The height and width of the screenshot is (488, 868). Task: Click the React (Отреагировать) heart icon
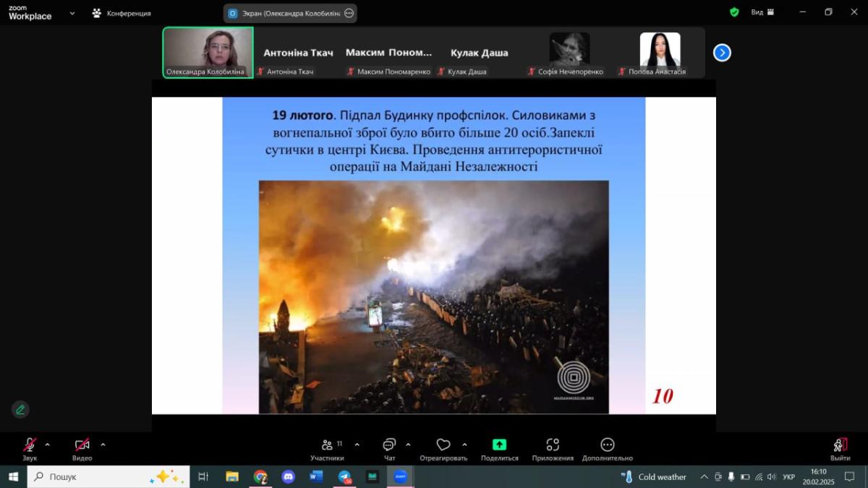click(443, 445)
